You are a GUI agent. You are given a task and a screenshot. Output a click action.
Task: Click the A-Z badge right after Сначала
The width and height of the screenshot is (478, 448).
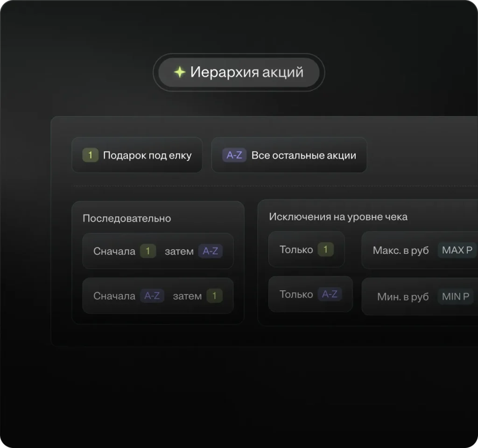[152, 296]
